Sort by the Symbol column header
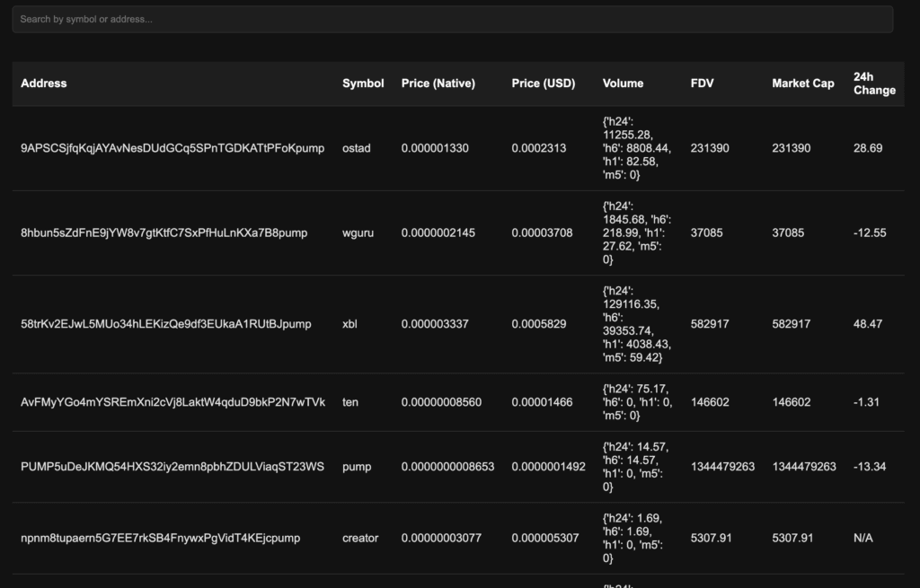The image size is (920, 588). point(363,83)
